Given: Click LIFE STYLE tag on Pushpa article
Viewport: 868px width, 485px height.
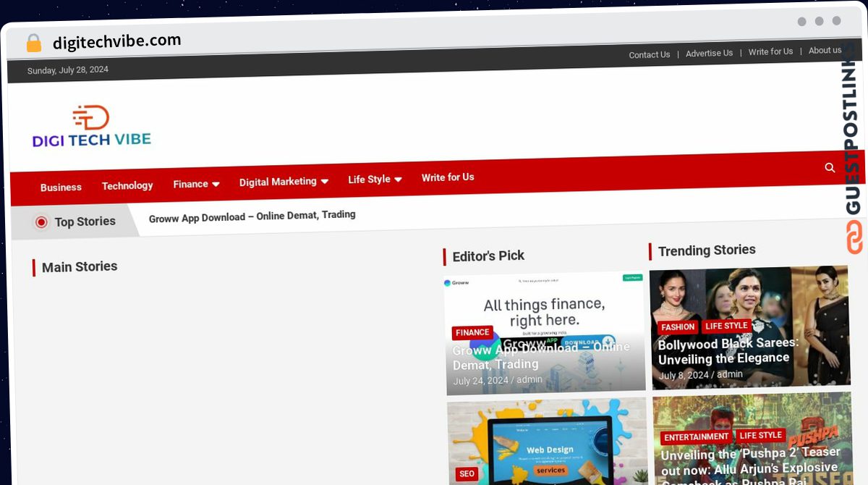Looking at the screenshot, I should pyautogui.click(x=760, y=436).
